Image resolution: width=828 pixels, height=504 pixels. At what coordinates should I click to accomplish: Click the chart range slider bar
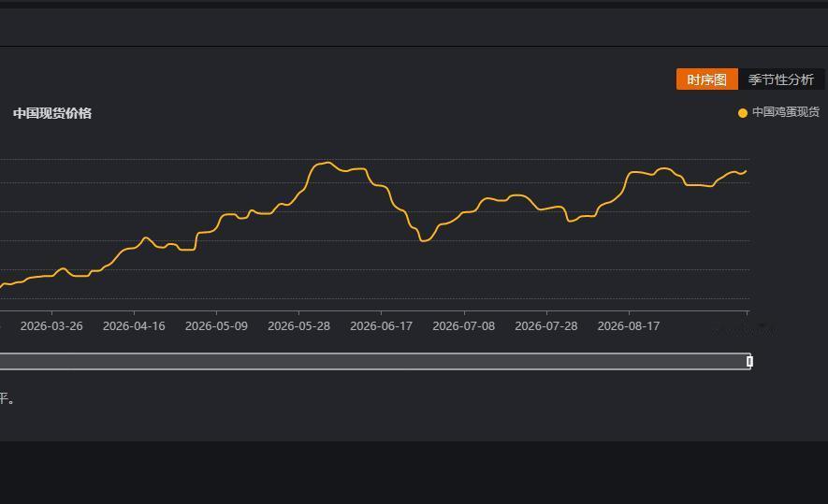click(375, 362)
